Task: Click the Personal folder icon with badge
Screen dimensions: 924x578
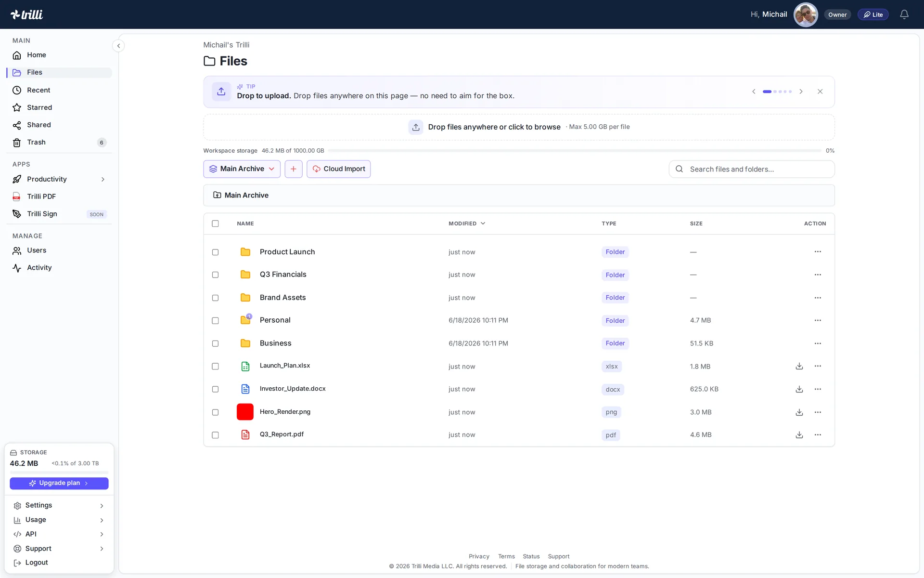Action: click(x=246, y=320)
